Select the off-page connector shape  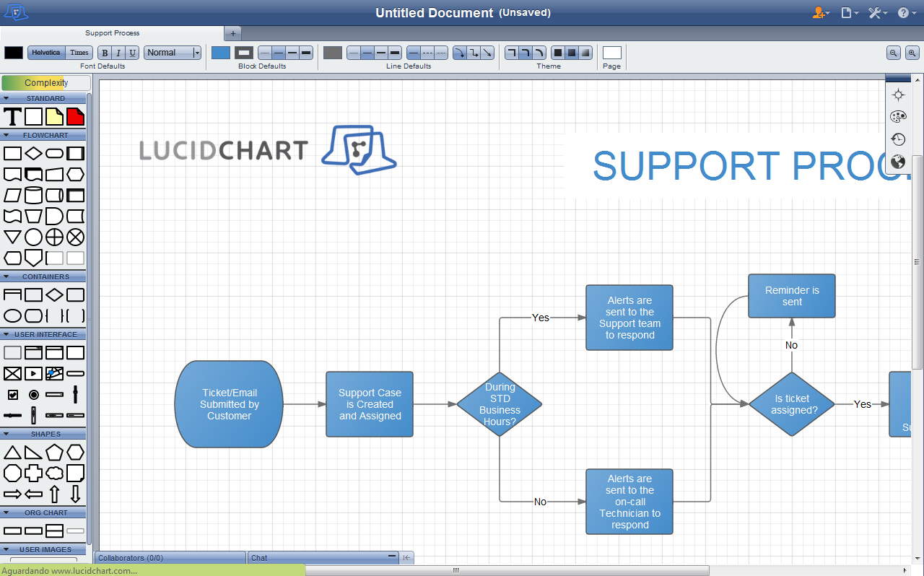coord(33,258)
